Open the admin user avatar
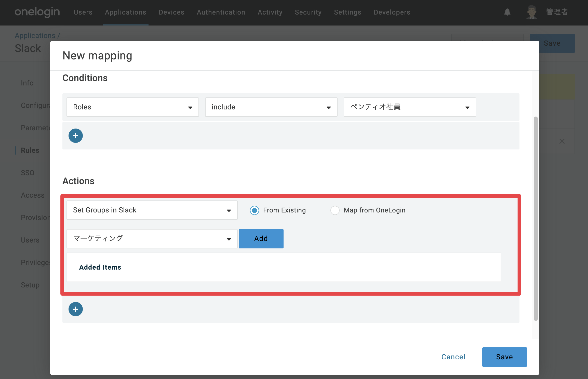 [532, 12]
